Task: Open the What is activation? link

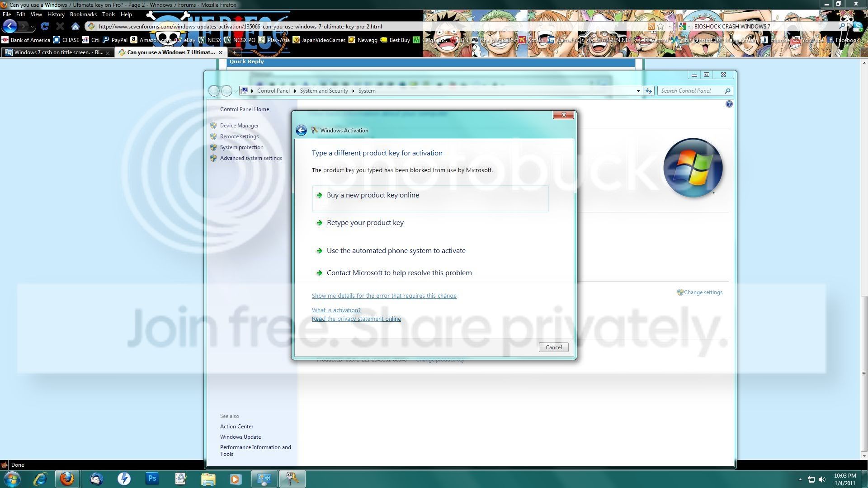Action: 336,310
